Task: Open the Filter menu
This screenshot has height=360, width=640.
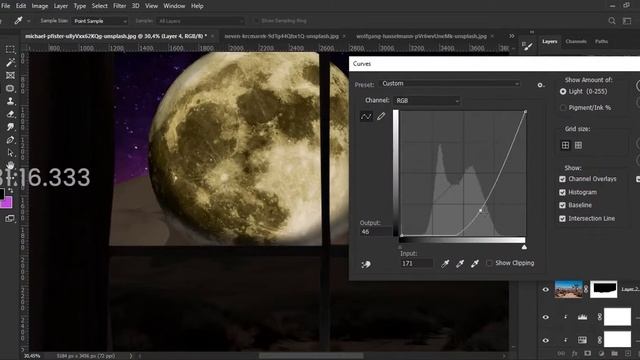Action: (119, 6)
